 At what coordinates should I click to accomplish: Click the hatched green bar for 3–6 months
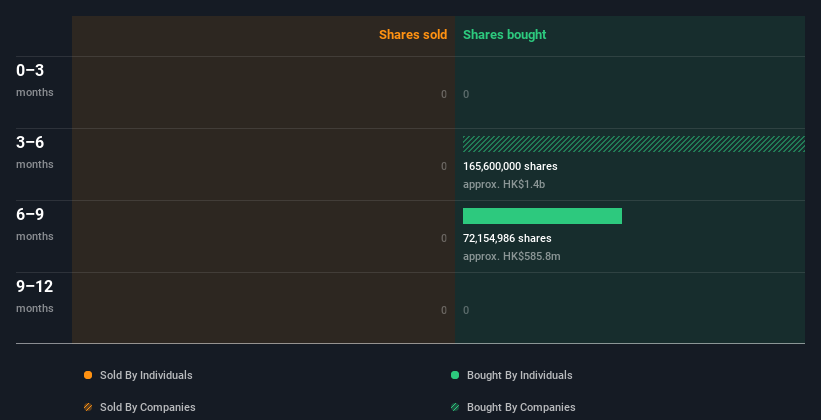pos(634,144)
